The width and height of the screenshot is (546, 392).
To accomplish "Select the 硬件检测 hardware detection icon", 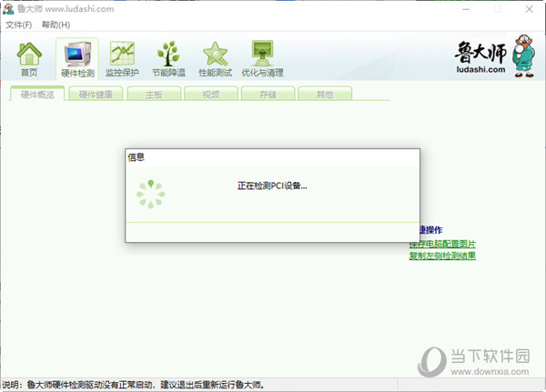I will [77, 59].
